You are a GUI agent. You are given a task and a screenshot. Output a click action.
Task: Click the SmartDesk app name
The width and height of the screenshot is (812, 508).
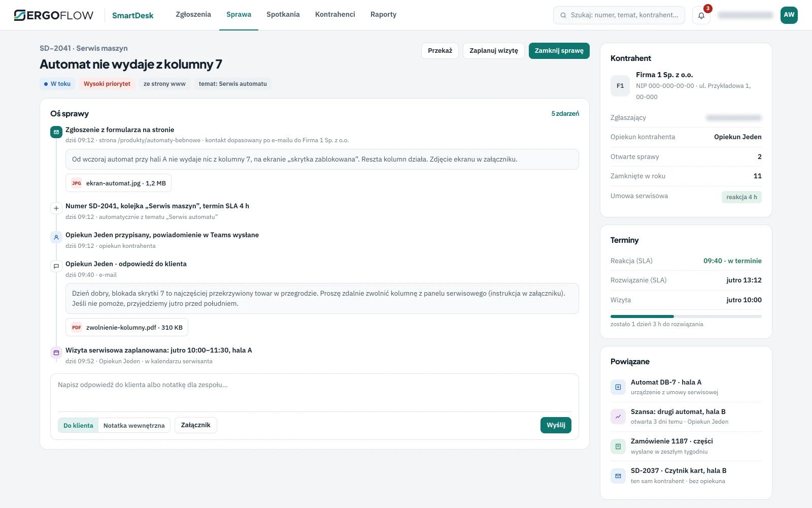[132, 15]
